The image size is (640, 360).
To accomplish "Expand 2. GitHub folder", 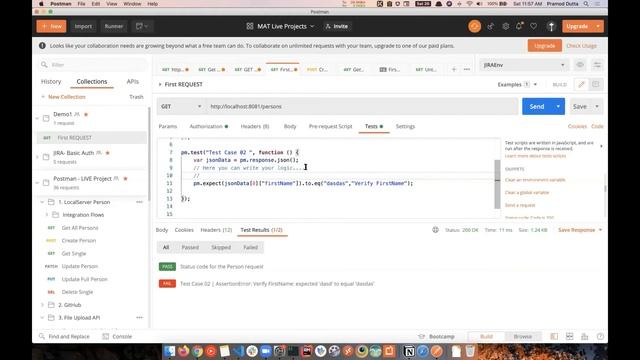I will click(x=42, y=305).
